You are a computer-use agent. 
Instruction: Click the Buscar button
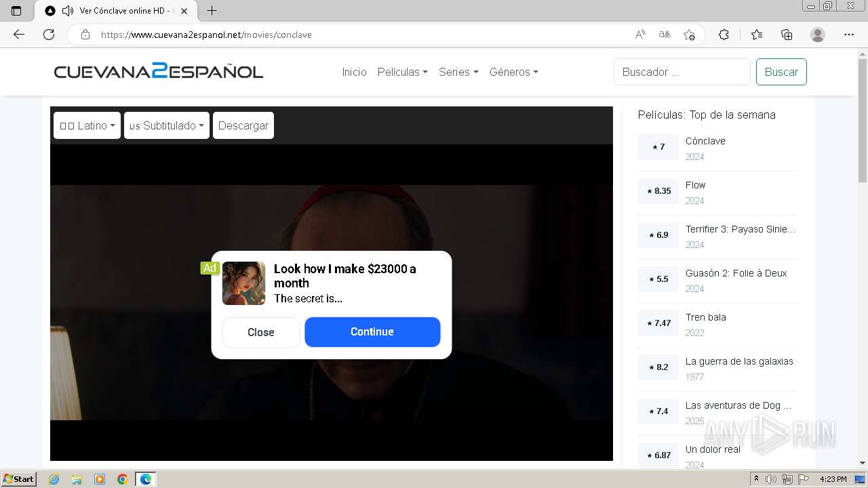pyautogui.click(x=781, y=72)
